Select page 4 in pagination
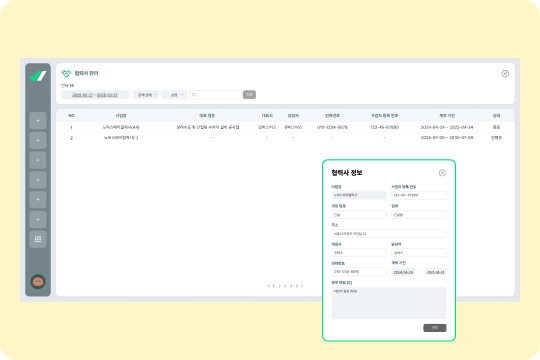The image size is (540, 360). 291,286
